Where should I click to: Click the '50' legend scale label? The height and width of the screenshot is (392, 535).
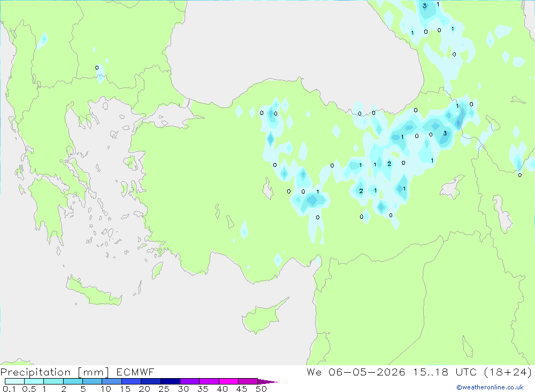(262, 389)
